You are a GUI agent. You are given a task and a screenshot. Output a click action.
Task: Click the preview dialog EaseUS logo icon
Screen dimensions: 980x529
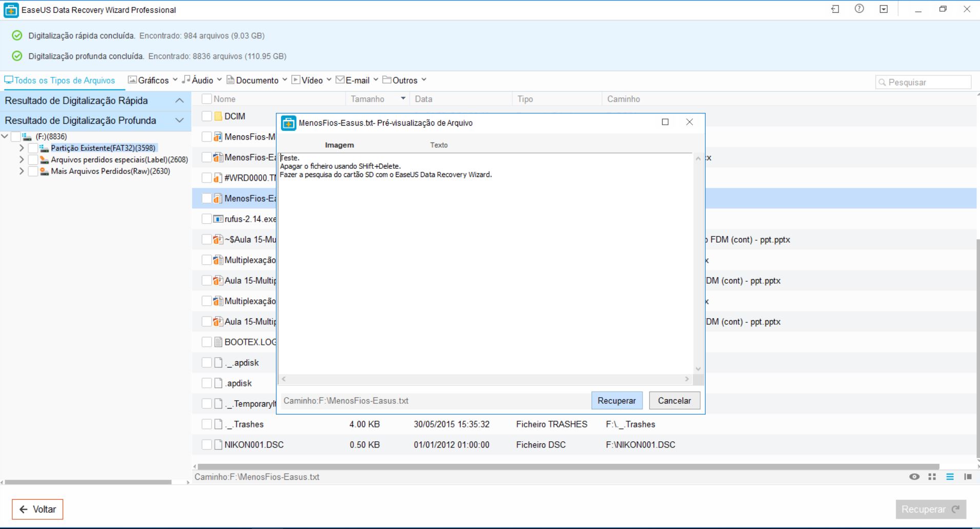coord(289,123)
